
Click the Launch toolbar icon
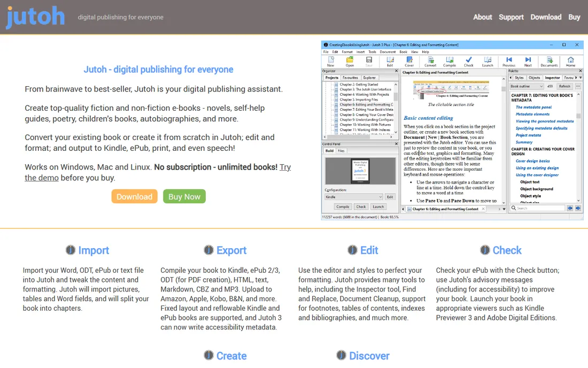[x=488, y=62]
